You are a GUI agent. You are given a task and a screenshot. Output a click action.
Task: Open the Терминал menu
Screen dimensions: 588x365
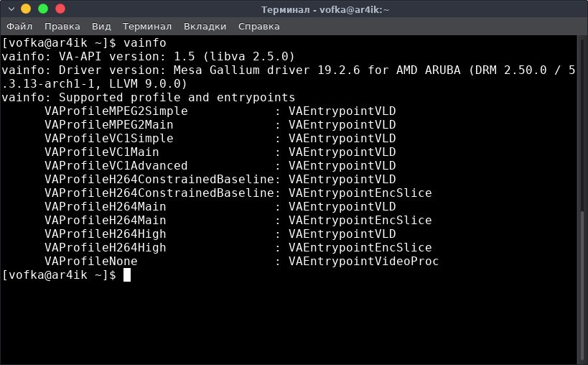[147, 27]
